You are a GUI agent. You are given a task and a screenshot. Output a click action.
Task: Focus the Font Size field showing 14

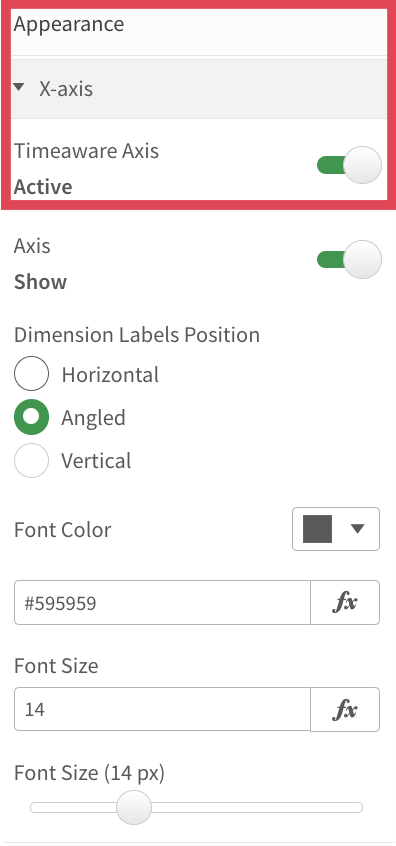point(162,709)
